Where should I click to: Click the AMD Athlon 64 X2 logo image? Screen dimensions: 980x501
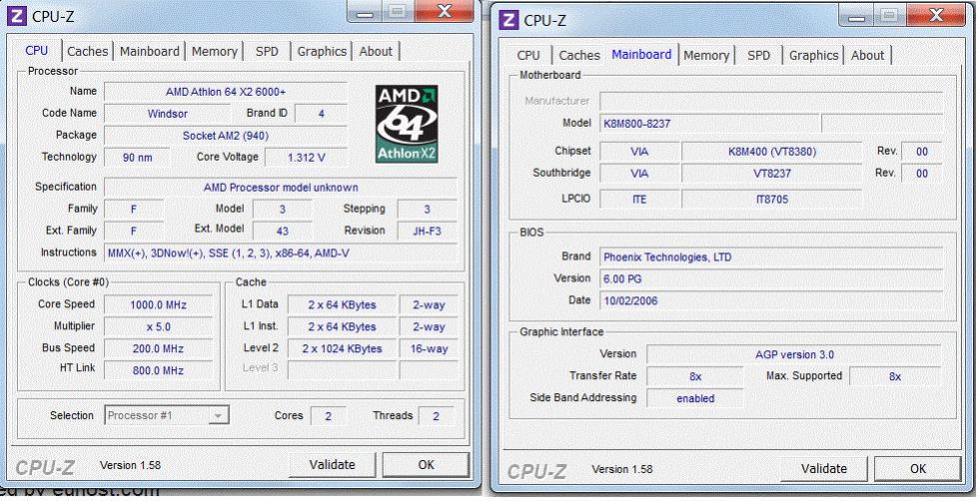(407, 124)
